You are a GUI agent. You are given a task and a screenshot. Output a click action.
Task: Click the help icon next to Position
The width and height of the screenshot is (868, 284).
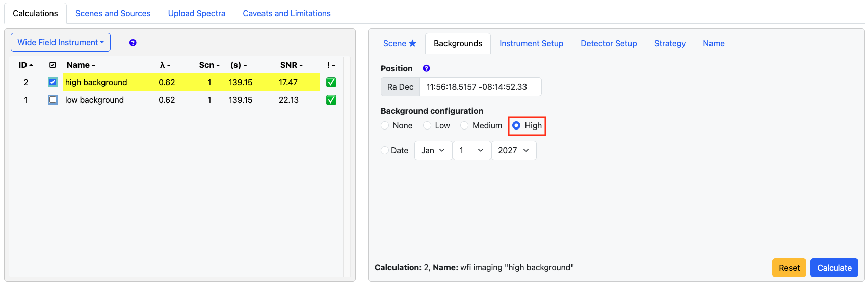426,68
